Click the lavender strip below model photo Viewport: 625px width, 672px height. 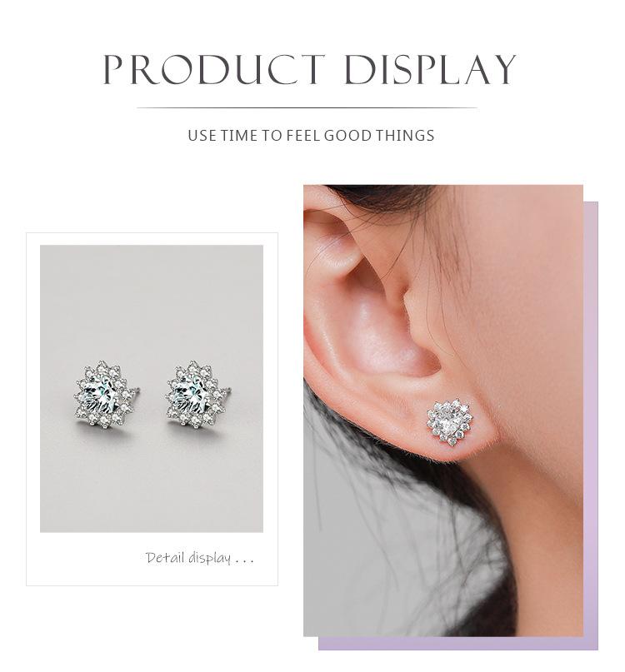(458, 644)
